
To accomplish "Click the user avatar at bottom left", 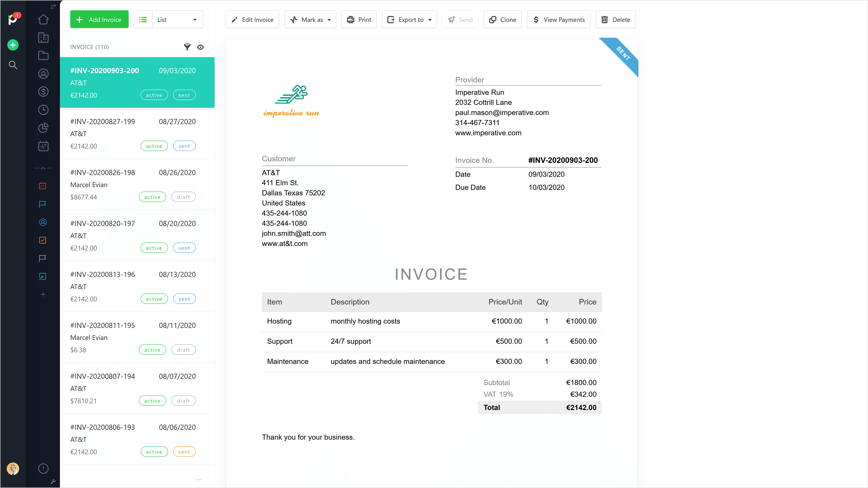I will click(x=13, y=469).
